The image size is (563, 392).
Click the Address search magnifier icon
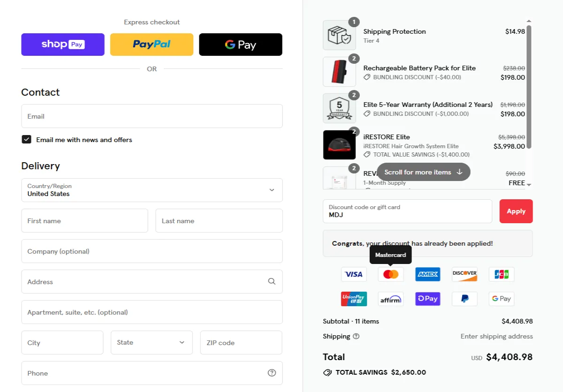click(x=272, y=281)
